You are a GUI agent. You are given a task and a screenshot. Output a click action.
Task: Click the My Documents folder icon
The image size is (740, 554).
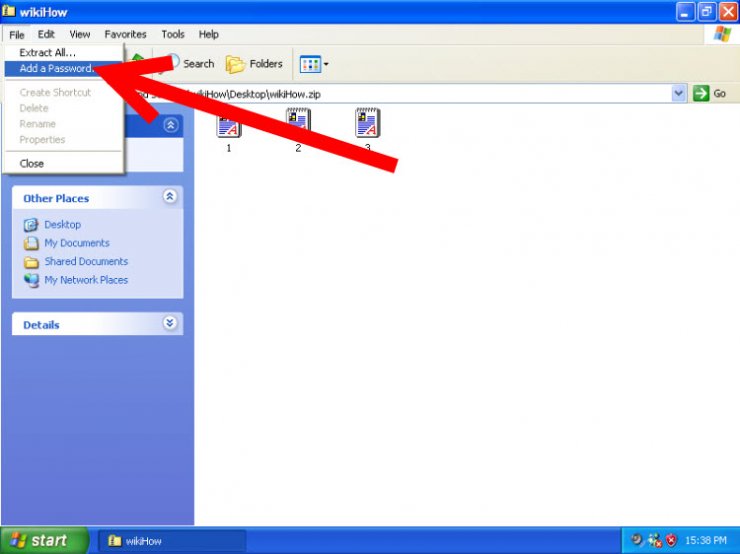coord(31,243)
